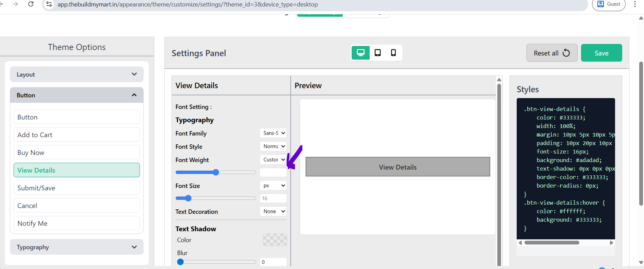The width and height of the screenshot is (644, 269).
Task: Click the Font Weight slider handle
Action: point(216,172)
